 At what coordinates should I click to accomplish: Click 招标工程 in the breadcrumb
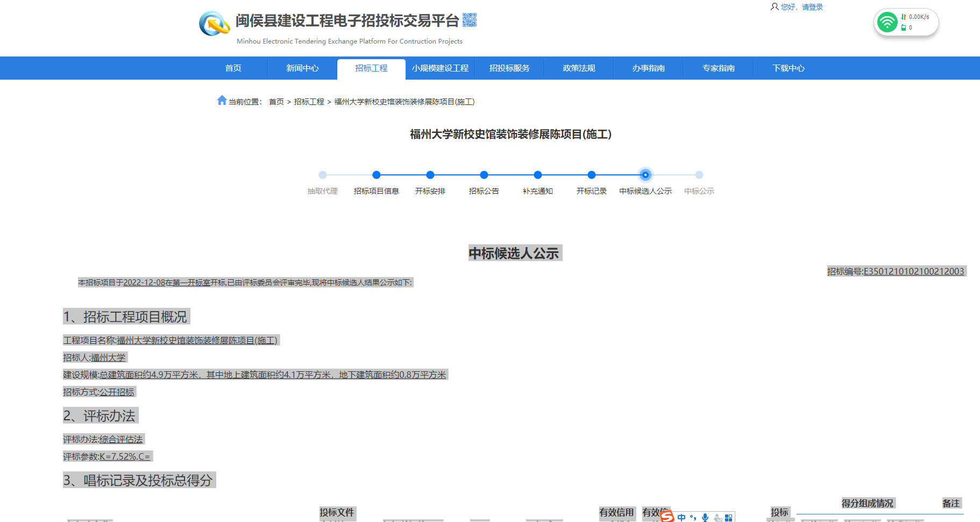point(309,102)
